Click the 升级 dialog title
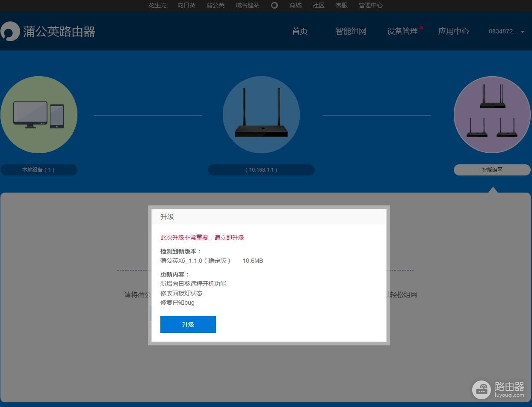This screenshot has width=532, height=407. click(x=167, y=217)
